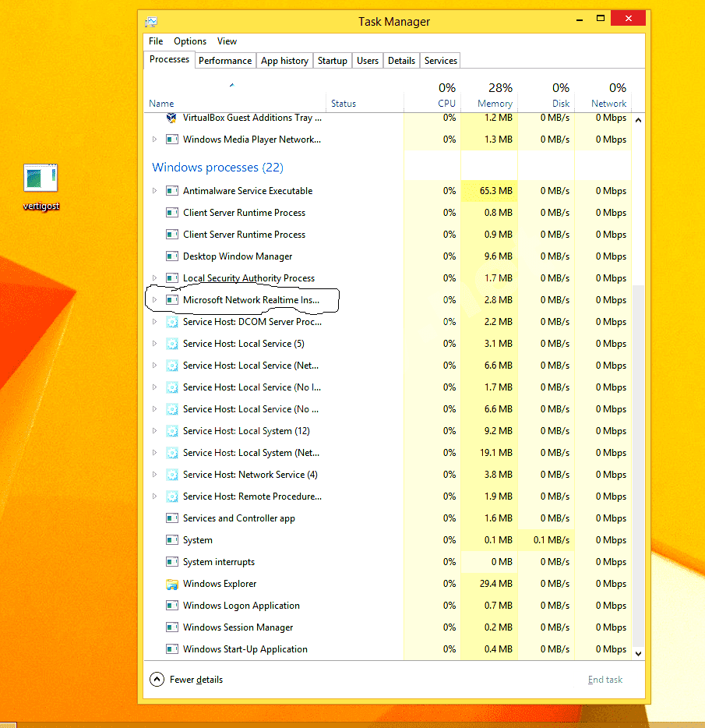Viewport: 705px width, 728px height.
Task: Expand the Antimalware Service Executable row
Action: (154, 191)
